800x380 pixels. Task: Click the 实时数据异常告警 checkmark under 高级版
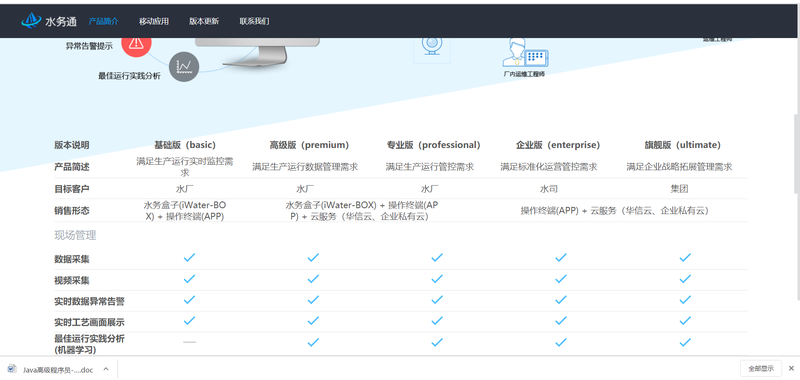point(313,300)
